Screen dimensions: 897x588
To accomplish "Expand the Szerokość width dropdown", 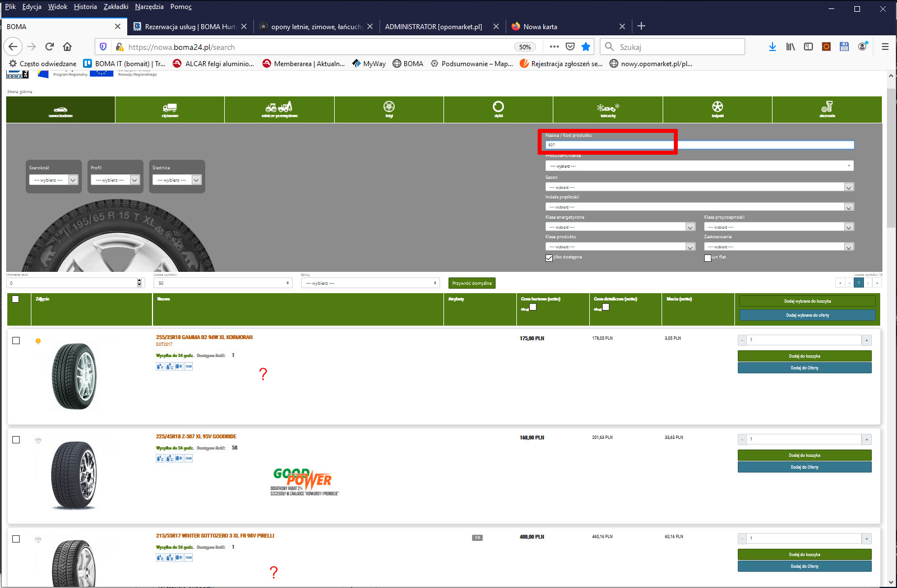I will click(x=54, y=180).
